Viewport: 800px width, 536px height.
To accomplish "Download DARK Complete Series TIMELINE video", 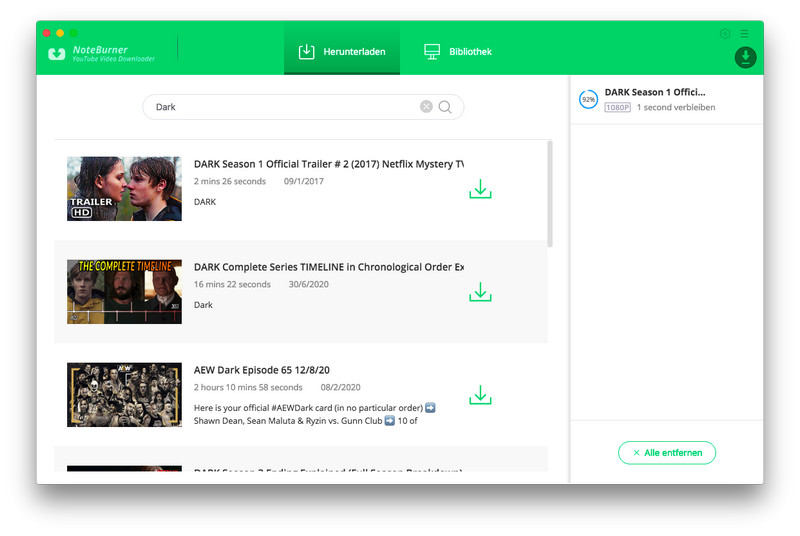I will 480,292.
